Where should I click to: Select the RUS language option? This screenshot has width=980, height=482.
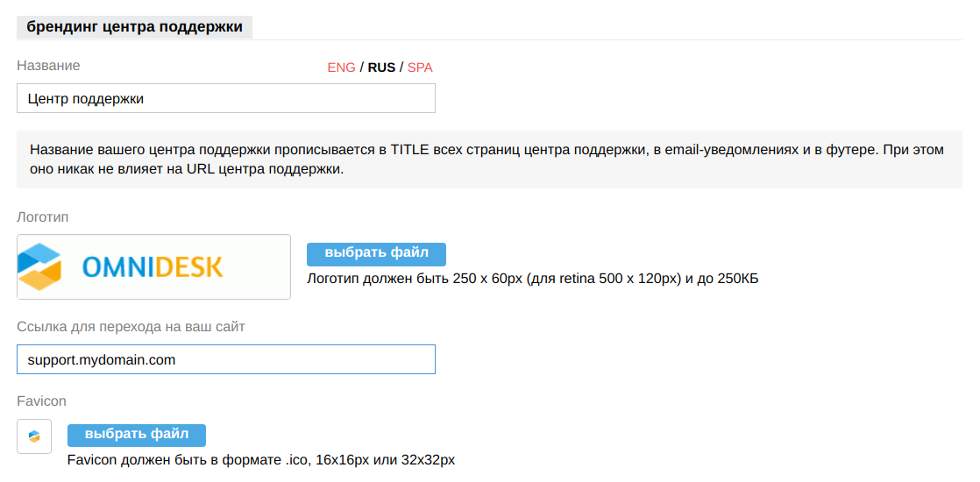pyautogui.click(x=381, y=67)
